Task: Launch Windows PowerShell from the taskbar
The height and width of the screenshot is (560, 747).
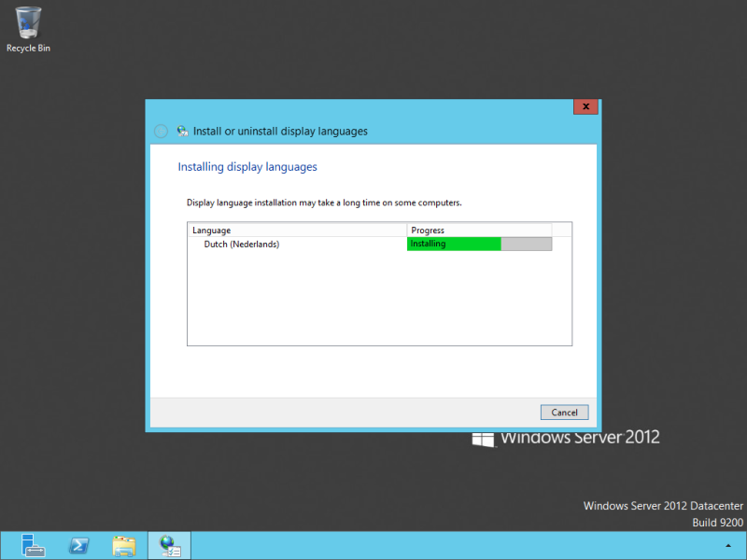Action: tap(79, 546)
